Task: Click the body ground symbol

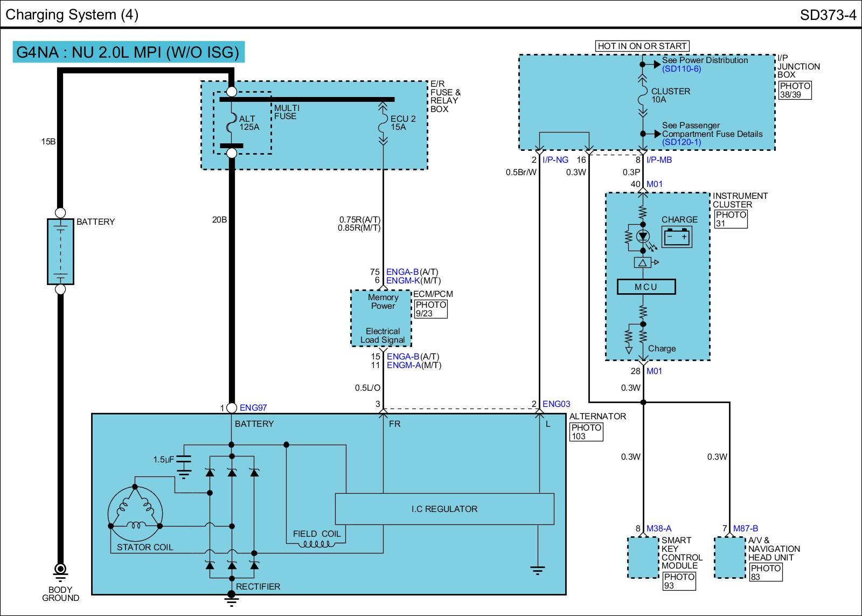Action: pos(60,569)
